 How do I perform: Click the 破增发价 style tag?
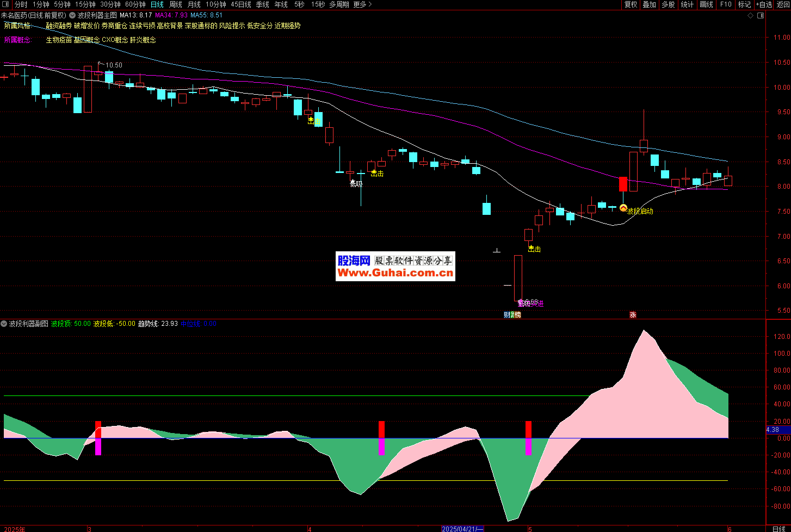point(86,26)
